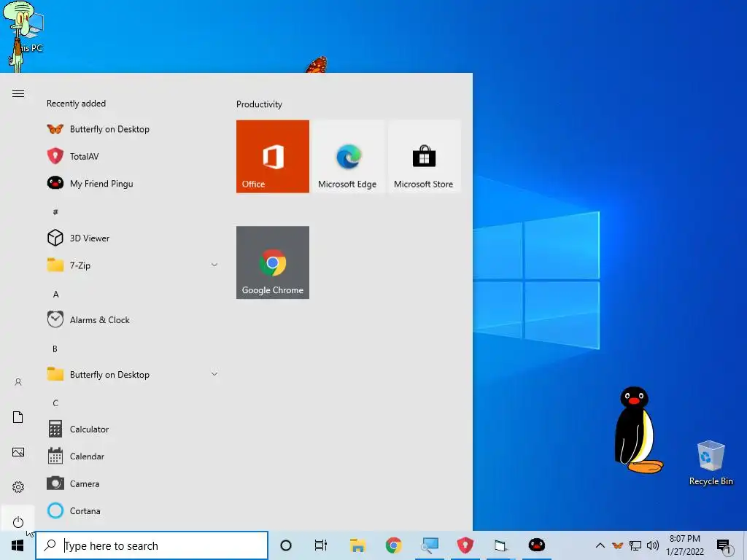This screenshot has width=747, height=560.
Task: Click the letter A section header
Action: click(55, 295)
